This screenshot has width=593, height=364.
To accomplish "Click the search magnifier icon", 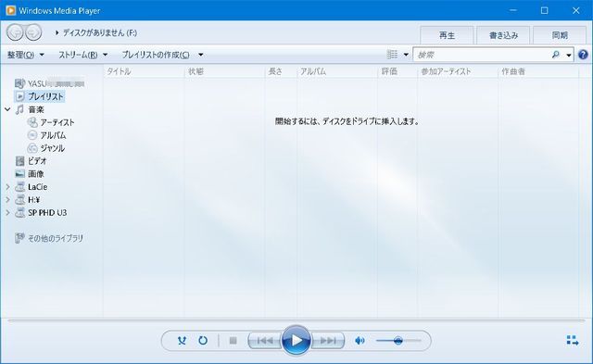I will 556,55.
